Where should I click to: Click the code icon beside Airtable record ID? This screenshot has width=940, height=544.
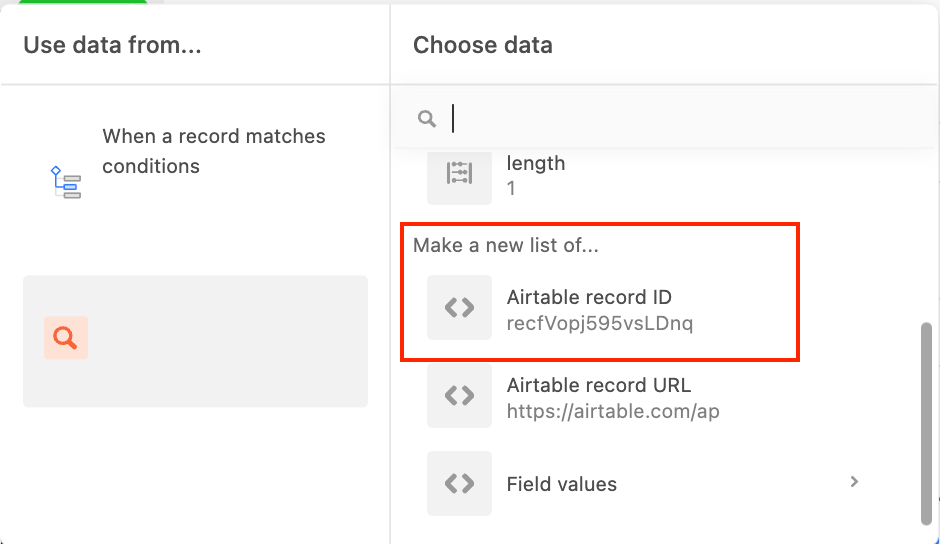click(x=459, y=308)
